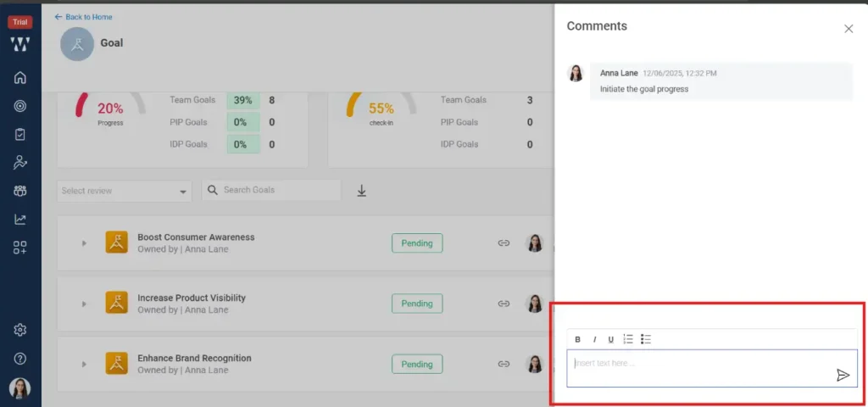
Task: Open the person growth icon in sidebar
Action: point(20,162)
